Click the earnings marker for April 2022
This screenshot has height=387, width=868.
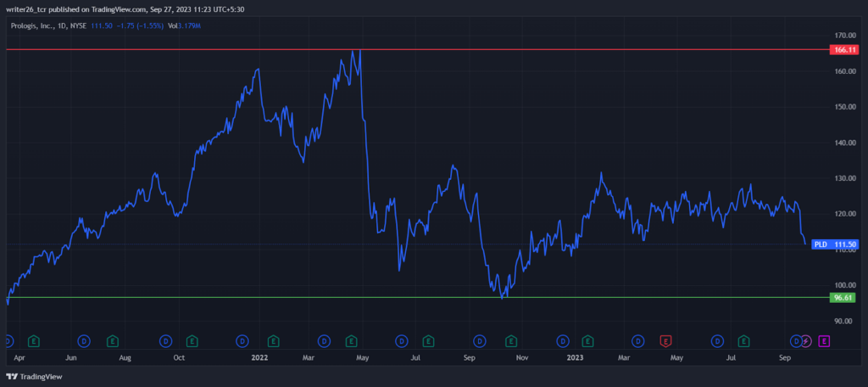pyautogui.click(x=351, y=339)
